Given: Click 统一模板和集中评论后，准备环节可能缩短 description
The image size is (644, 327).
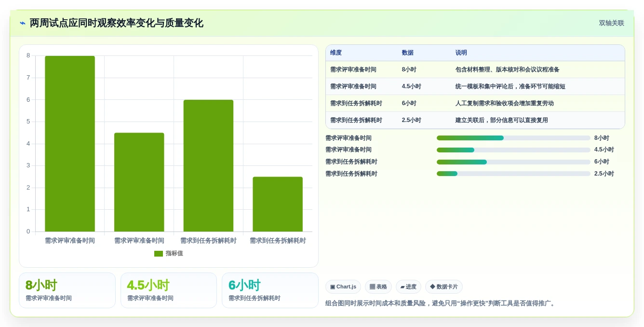Looking at the screenshot, I should click(510, 86).
